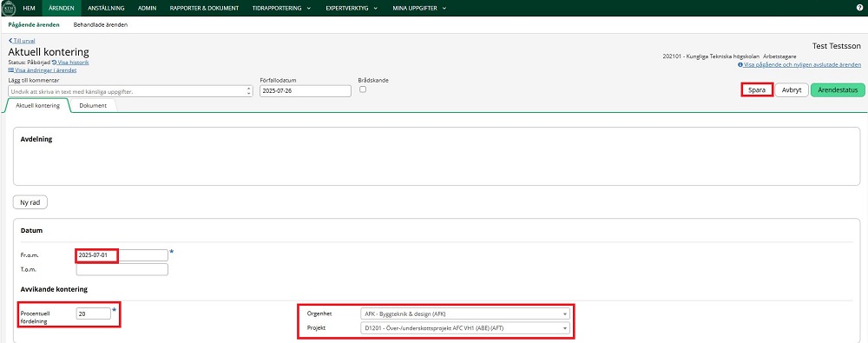Select the ÄRENDEN menu item
This screenshot has width=868, height=343.
(61, 9)
